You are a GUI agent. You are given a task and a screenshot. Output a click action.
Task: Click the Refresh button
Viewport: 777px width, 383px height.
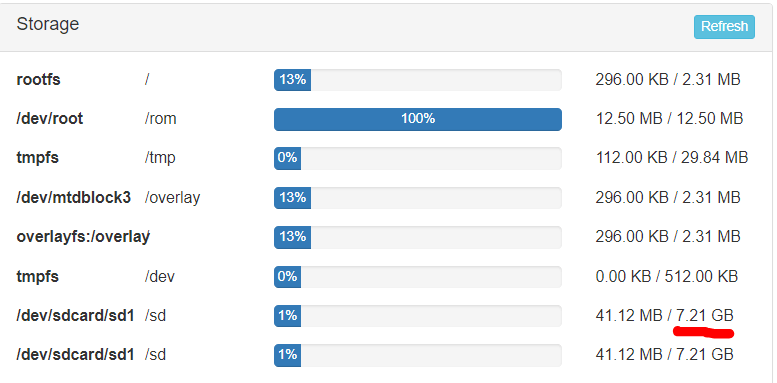[x=724, y=27]
